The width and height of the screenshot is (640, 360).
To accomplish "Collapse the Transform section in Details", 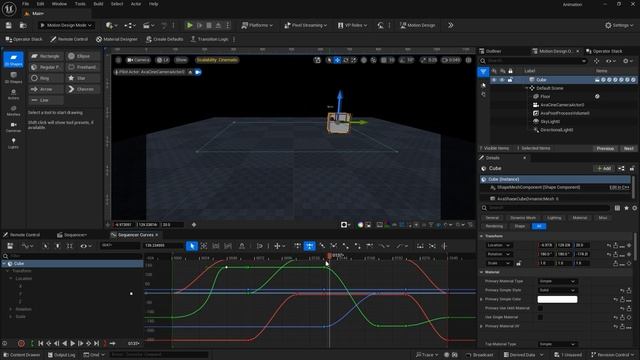I will (x=482, y=236).
